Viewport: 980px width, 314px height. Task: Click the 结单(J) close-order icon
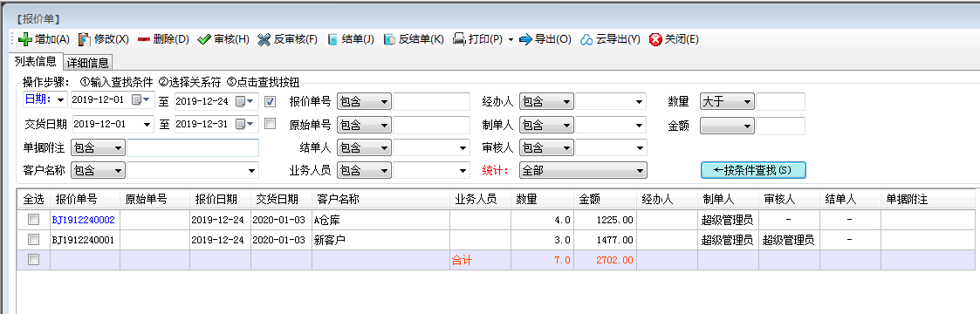332,39
